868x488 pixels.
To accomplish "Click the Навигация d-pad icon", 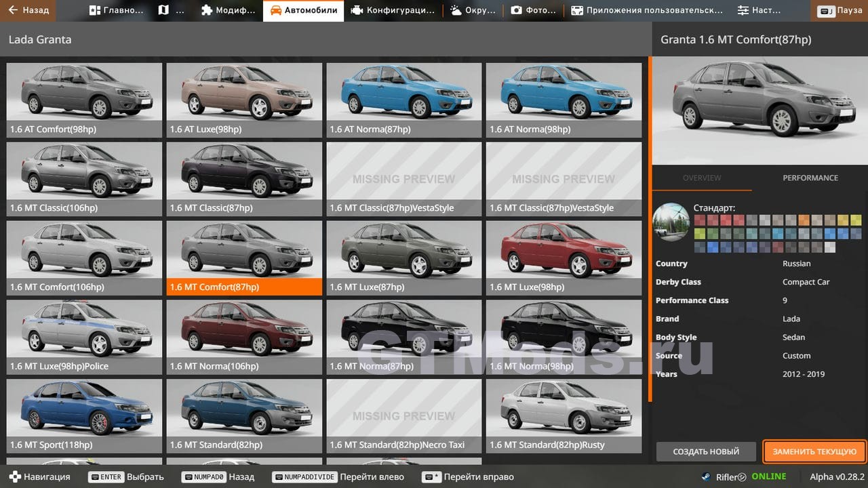I will pos(14,476).
